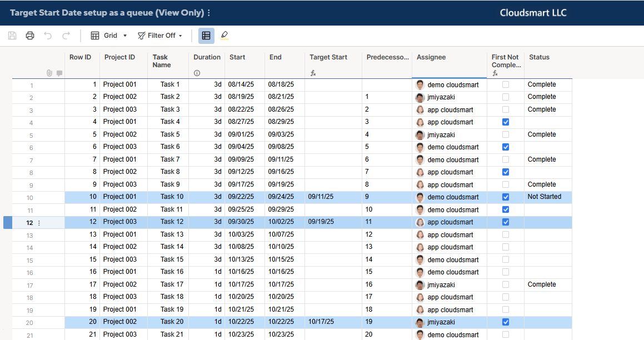Uncheck First Not Complete for Task 10
The image size is (644, 340).
click(x=506, y=197)
